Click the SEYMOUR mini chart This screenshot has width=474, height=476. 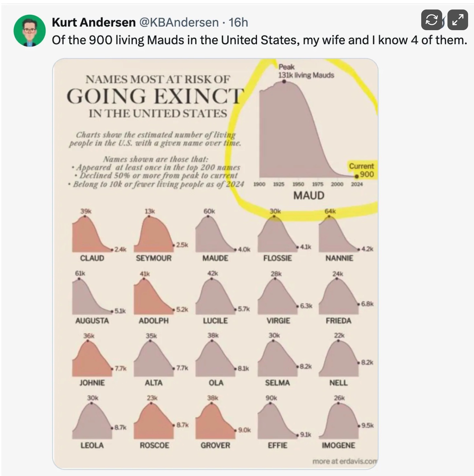point(154,235)
